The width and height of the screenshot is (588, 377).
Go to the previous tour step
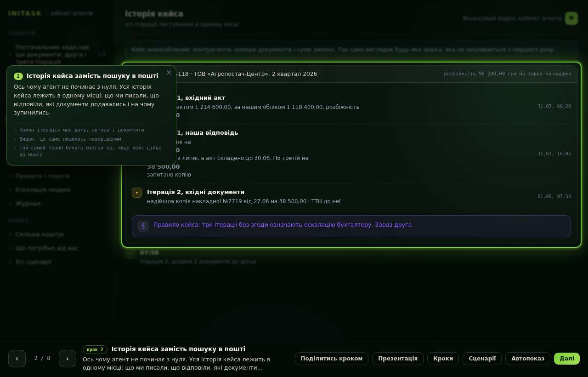(17, 359)
